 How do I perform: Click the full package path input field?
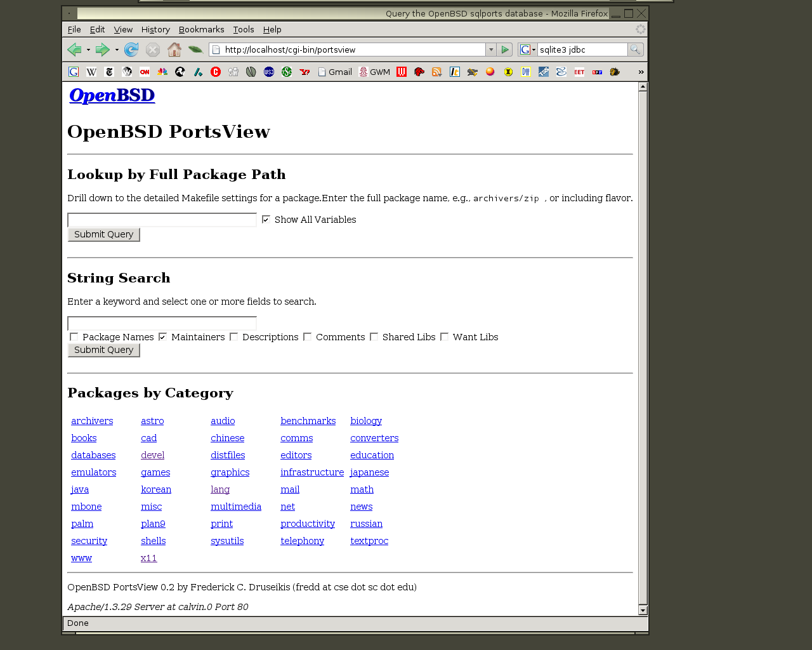162,220
